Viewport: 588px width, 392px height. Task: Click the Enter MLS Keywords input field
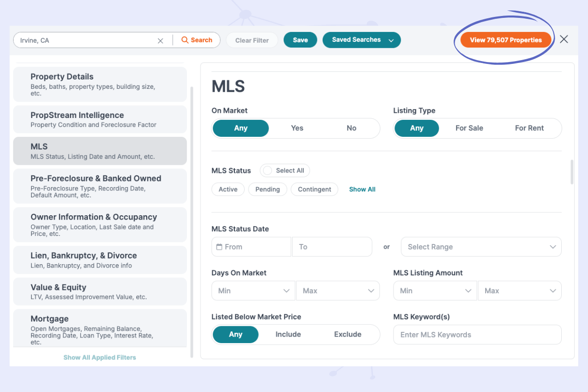click(477, 334)
